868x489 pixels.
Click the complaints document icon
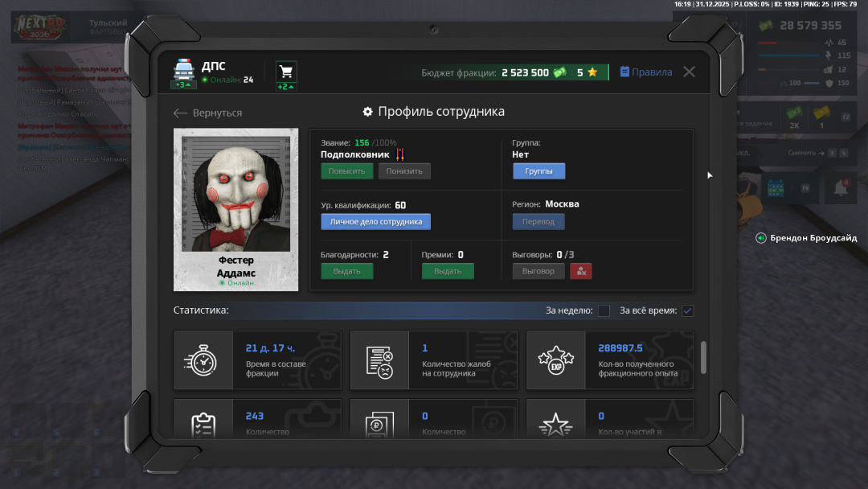(x=379, y=360)
